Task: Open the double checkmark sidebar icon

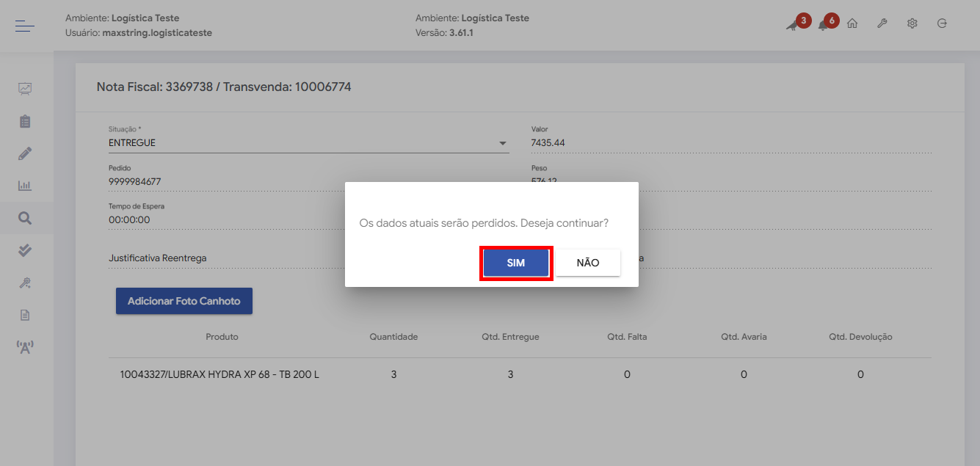Action: [25, 250]
